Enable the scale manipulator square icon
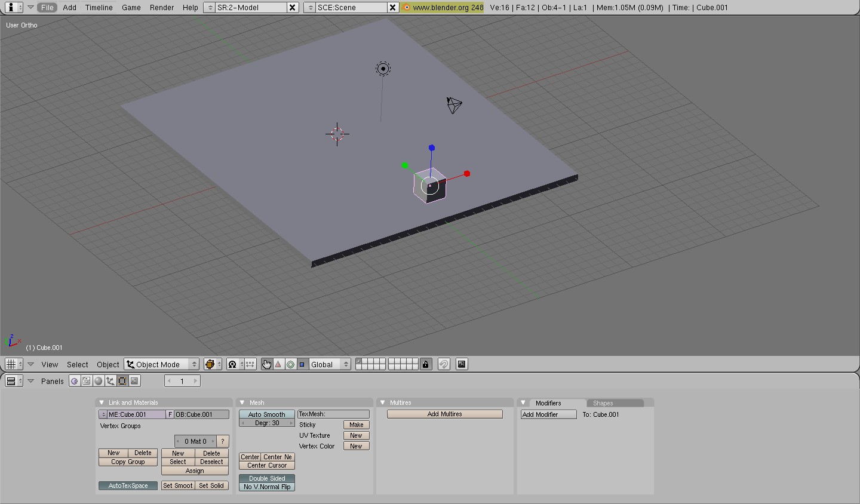Viewport: 860px width, 504px height. pos(303,364)
